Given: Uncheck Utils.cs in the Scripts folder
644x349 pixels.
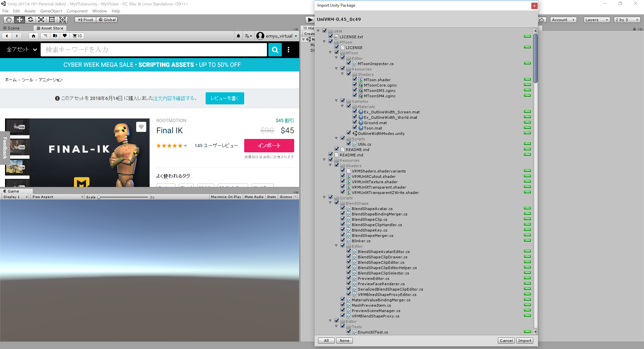Looking at the screenshot, I should [349, 143].
